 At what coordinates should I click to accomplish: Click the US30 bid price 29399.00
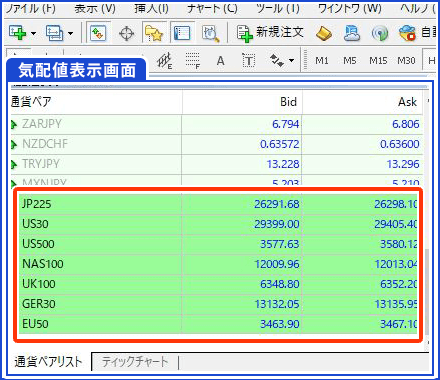coord(277,224)
